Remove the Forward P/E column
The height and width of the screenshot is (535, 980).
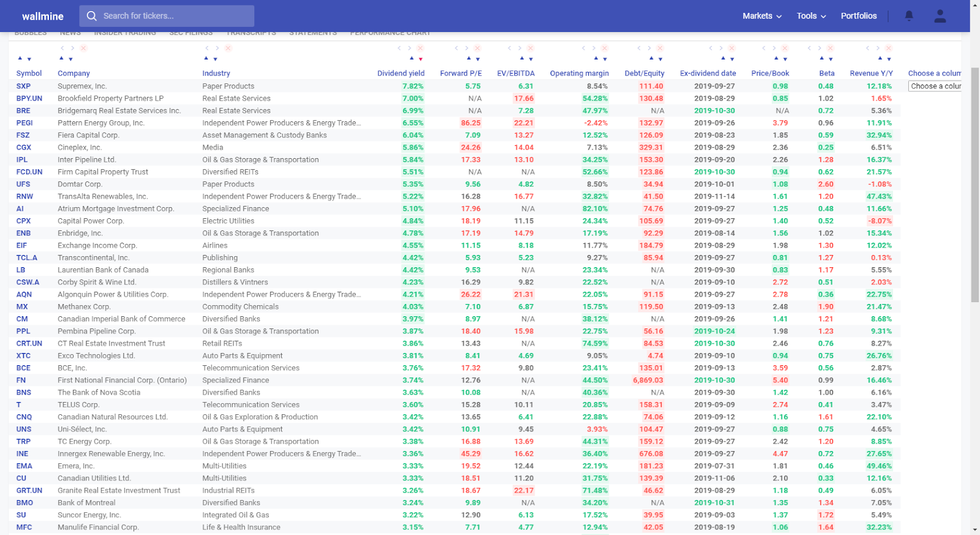477,48
